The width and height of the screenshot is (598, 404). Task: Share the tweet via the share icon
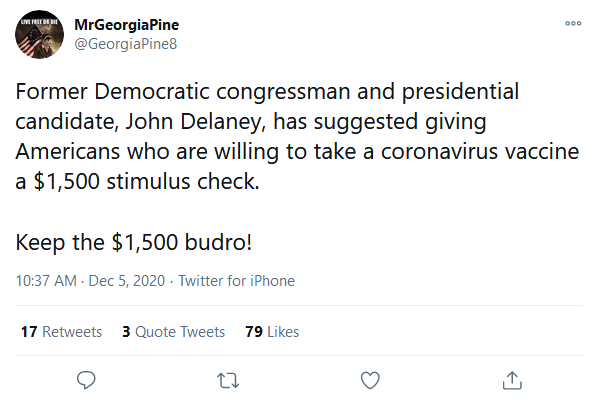(512, 380)
